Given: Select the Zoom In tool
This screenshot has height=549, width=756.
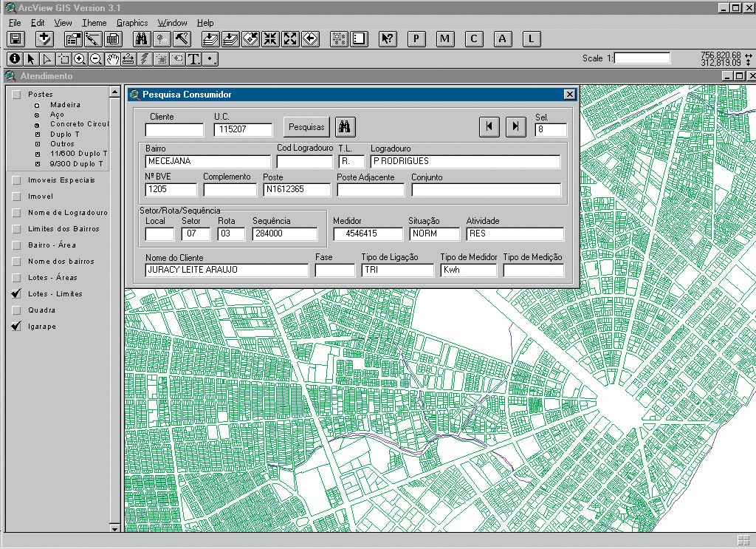Looking at the screenshot, I should click(79, 58).
